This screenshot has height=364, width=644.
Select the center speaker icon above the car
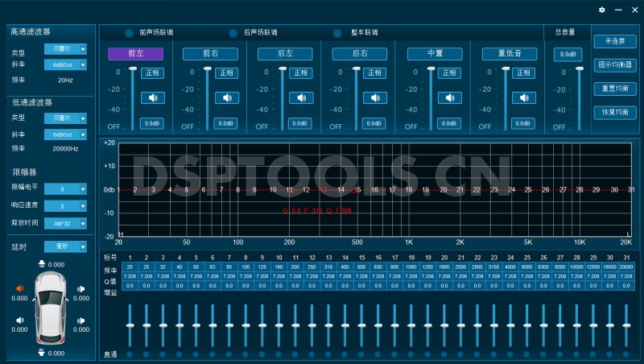tap(42, 264)
